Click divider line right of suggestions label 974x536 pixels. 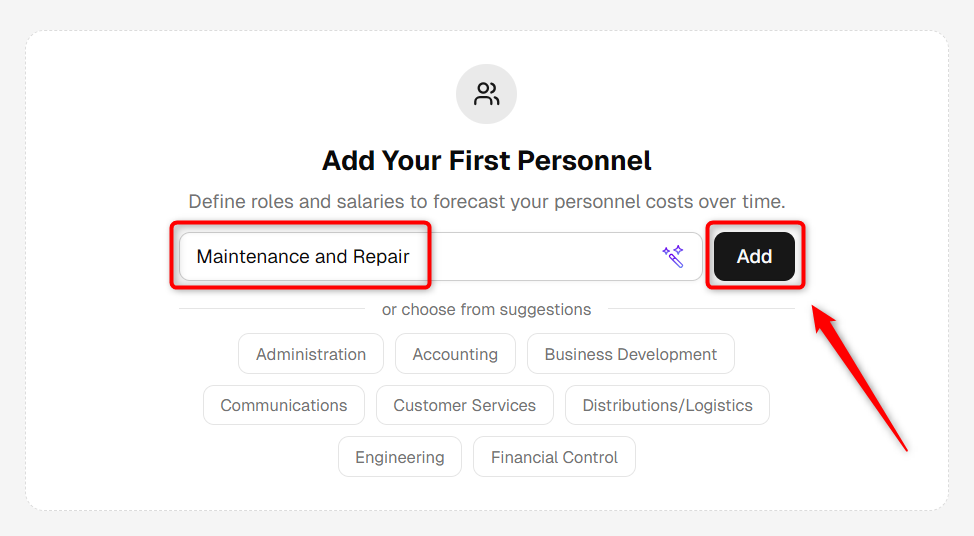pos(701,309)
